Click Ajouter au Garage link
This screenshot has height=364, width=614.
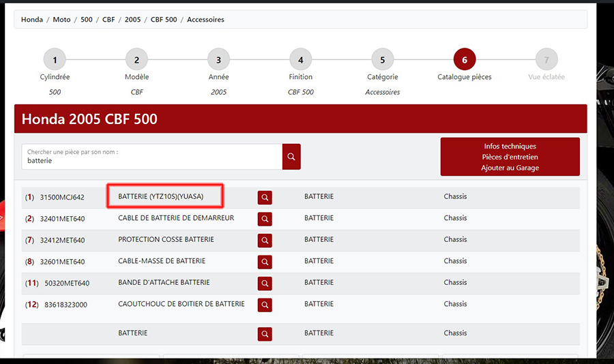pyautogui.click(x=510, y=168)
